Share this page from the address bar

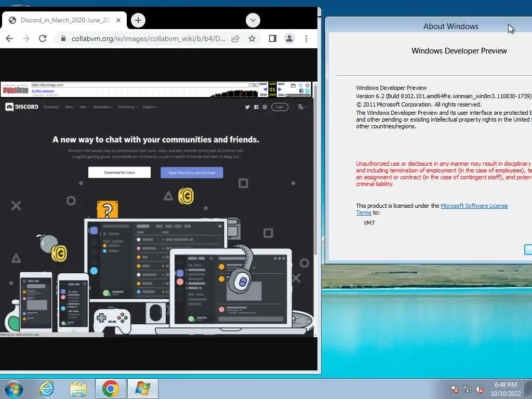pyautogui.click(x=235, y=38)
